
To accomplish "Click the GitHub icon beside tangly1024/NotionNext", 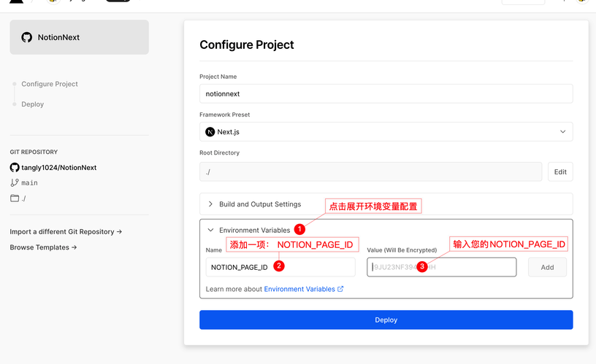I will click(x=15, y=168).
